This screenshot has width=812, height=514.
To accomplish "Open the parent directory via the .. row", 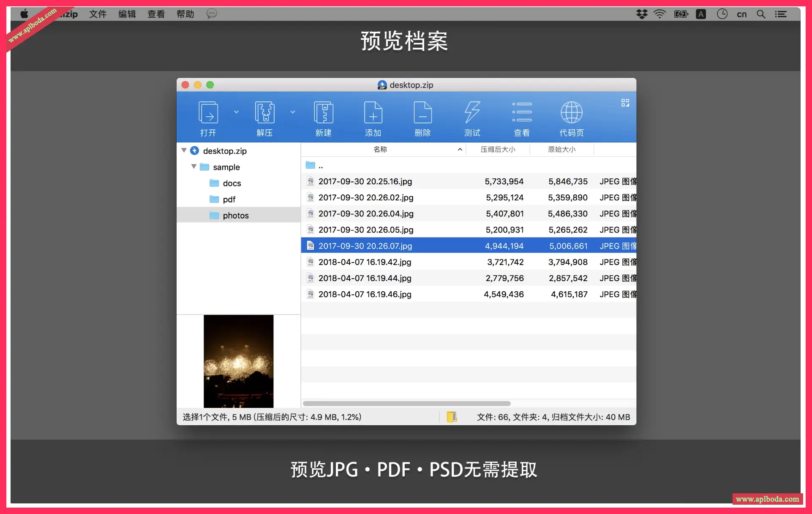I will 321,165.
